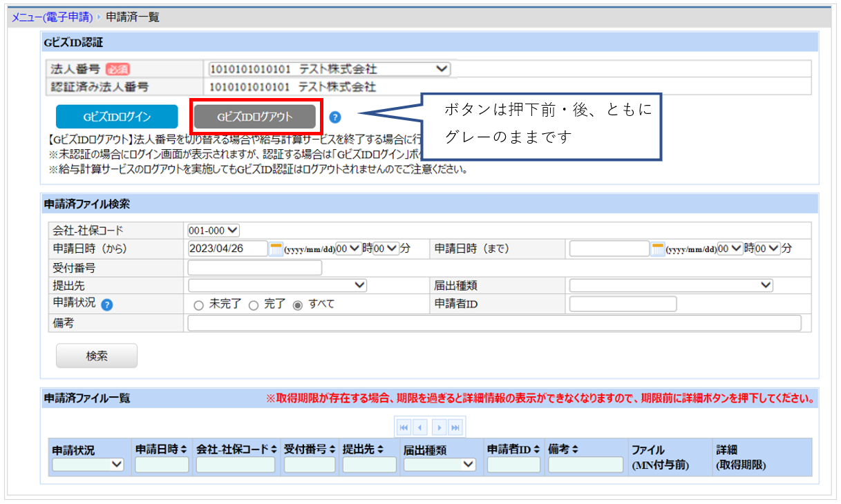Click the 備考 column filter box
This screenshot has height=504, width=841.
coord(586,465)
